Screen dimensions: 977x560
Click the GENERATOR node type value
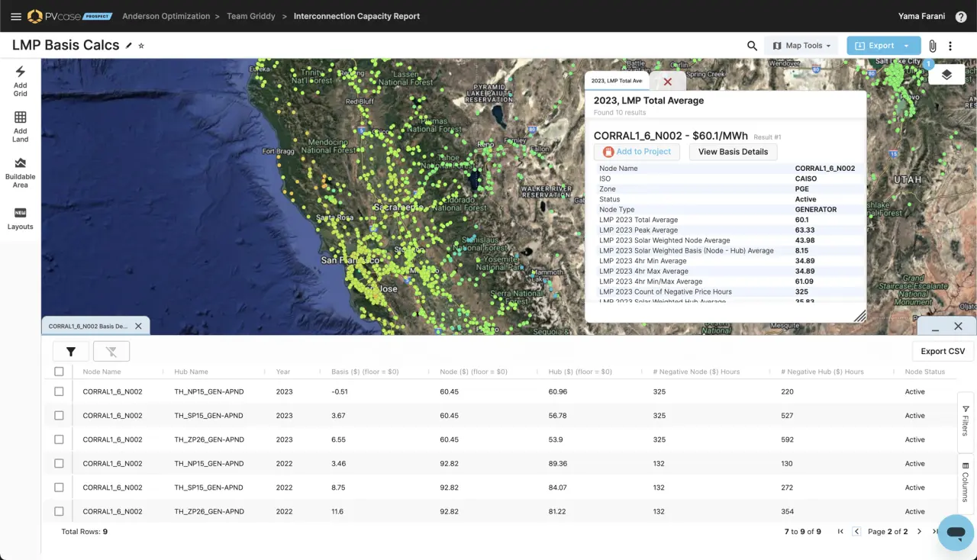tap(816, 209)
